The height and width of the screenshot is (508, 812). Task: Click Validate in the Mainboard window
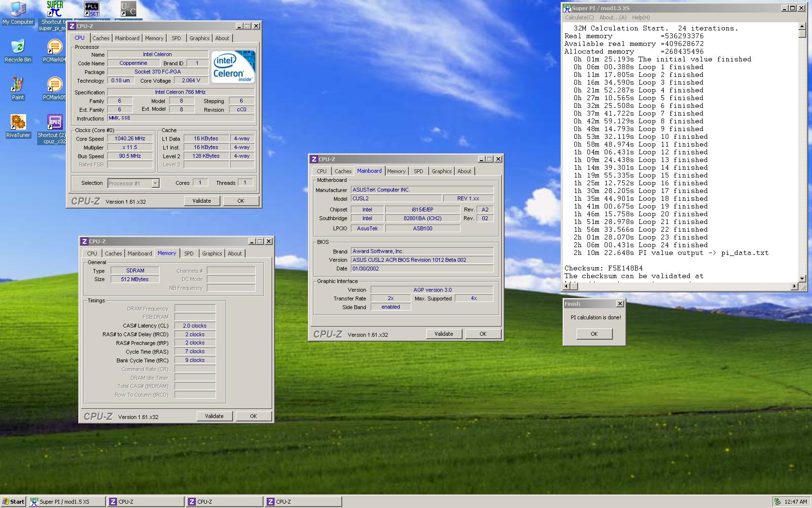(444, 334)
